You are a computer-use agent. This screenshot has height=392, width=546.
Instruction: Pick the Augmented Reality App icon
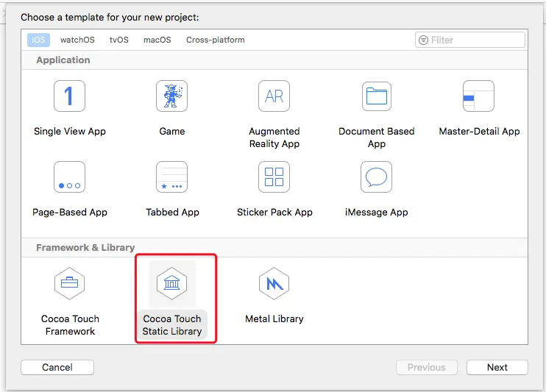click(x=274, y=96)
